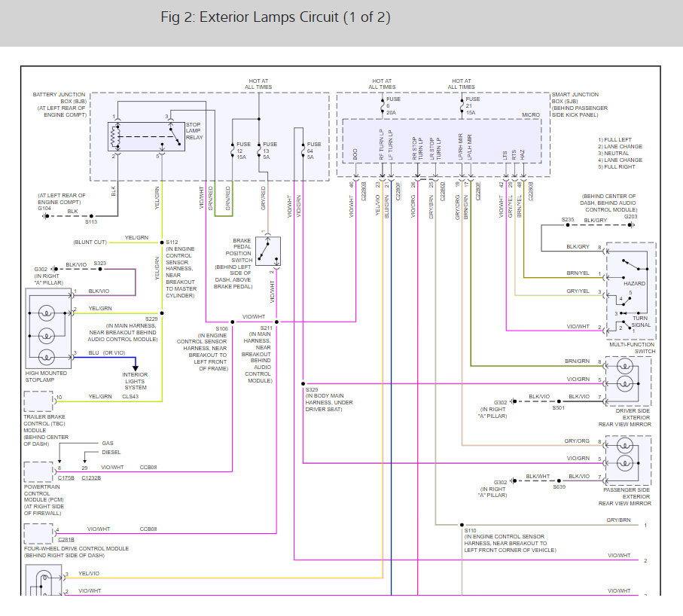Image resolution: width=683 pixels, height=616 pixels.
Task: Click the powertrain control module box
Action: pos(38,472)
